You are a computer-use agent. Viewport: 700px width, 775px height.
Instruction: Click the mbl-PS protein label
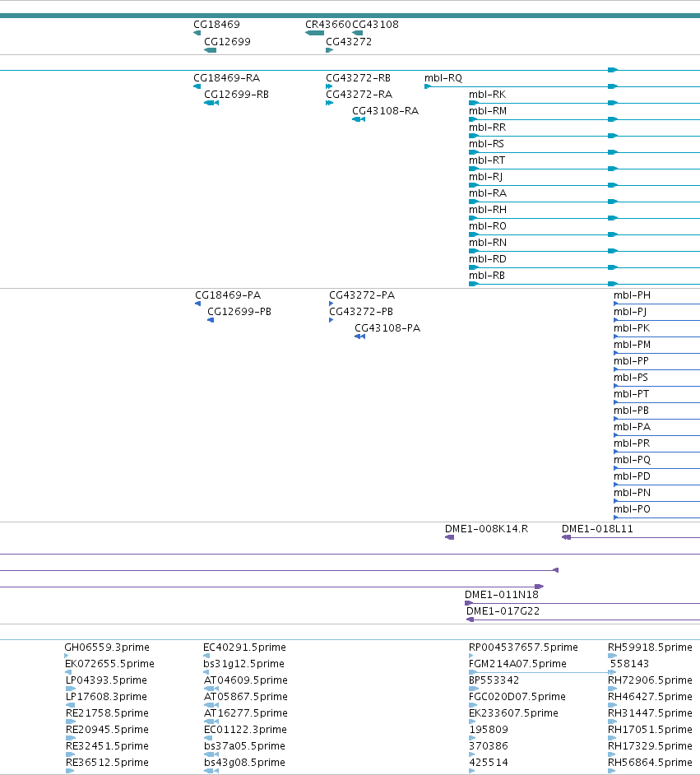(630, 378)
